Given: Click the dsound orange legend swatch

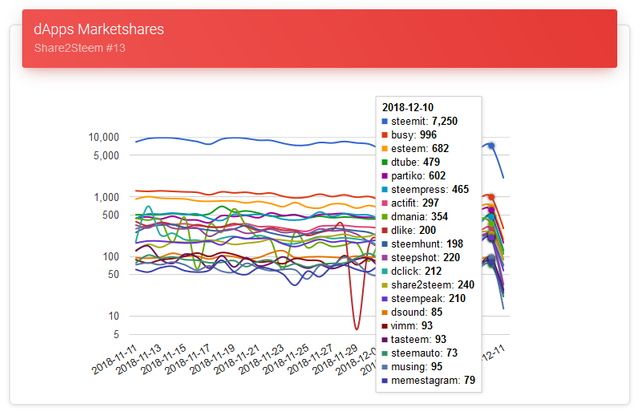Looking at the screenshot, I should coord(384,312).
